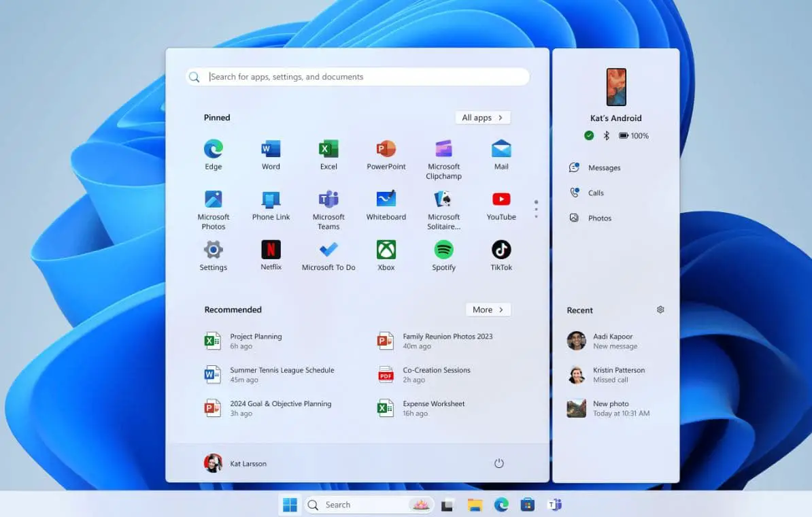The image size is (812, 517).
Task: Open Microsoft Teams from the taskbar
Action: tap(555, 504)
